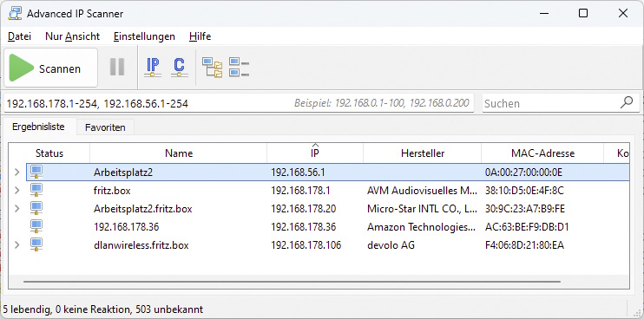Click the magnifier search icon
644x319 pixels.
(x=627, y=102)
